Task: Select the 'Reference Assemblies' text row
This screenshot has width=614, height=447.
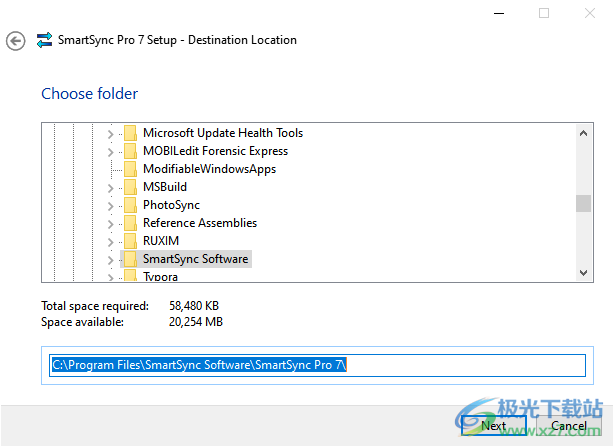Action: point(200,223)
